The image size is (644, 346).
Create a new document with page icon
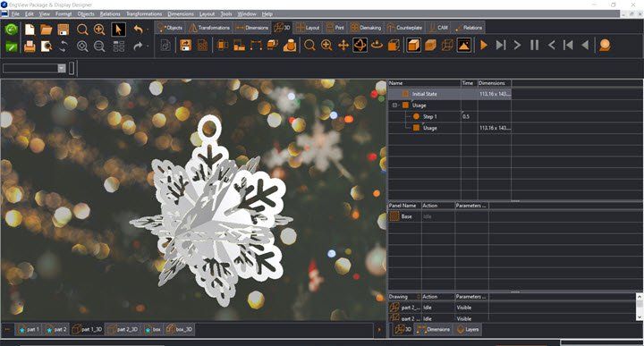[x=30, y=30]
